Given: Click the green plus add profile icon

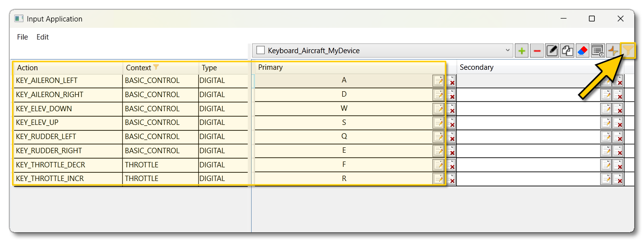Looking at the screenshot, I should coord(522,50).
